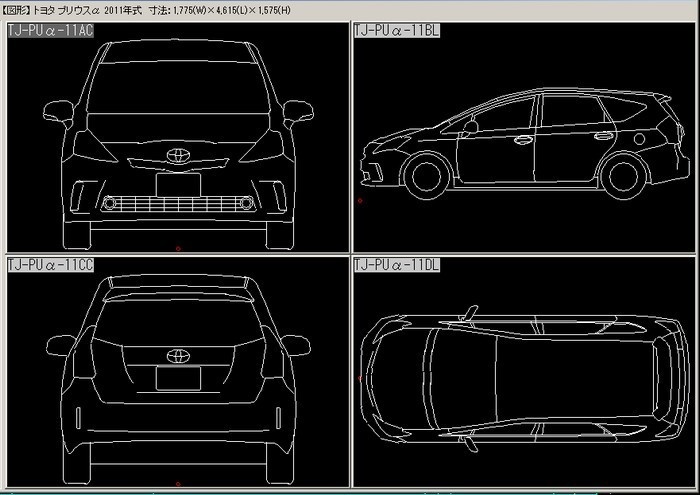Click the Toyota emblem on the front view
This screenshot has height=495, width=700.
click(178, 155)
